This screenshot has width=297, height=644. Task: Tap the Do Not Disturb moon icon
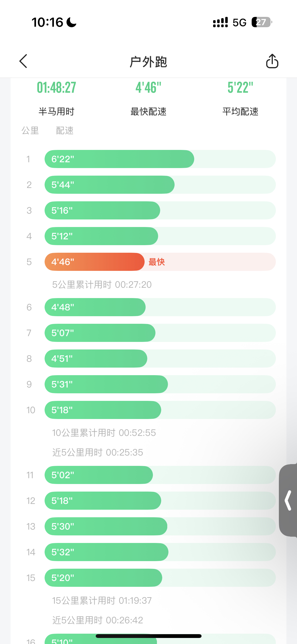[x=71, y=22]
